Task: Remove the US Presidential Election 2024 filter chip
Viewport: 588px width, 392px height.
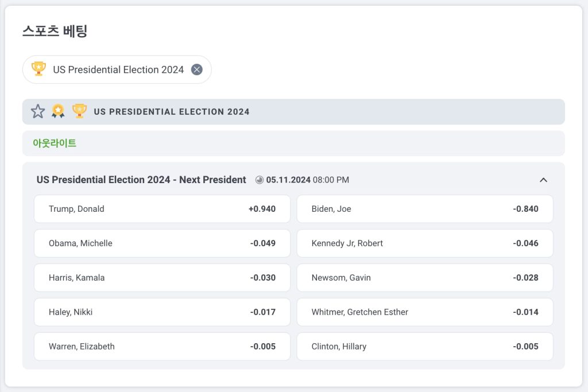Action: tap(197, 69)
